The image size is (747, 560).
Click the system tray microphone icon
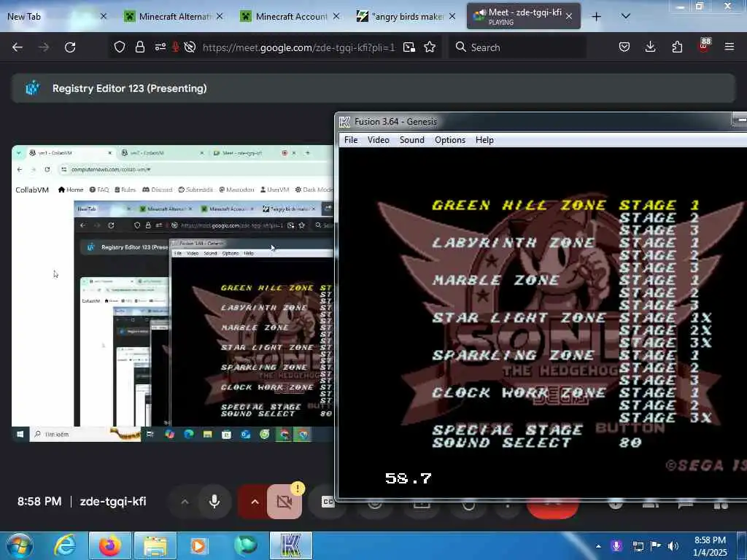[x=616, y=546]
